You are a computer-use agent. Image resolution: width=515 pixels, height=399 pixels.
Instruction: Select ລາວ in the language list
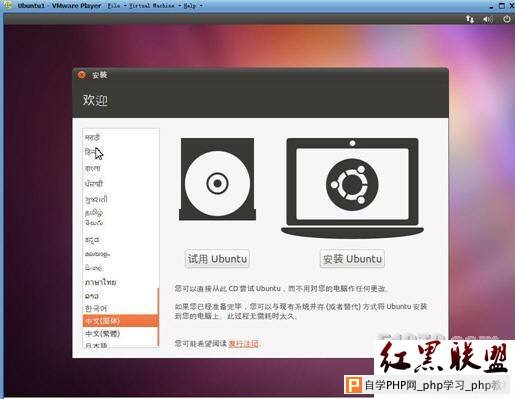(x=120, y=296)
